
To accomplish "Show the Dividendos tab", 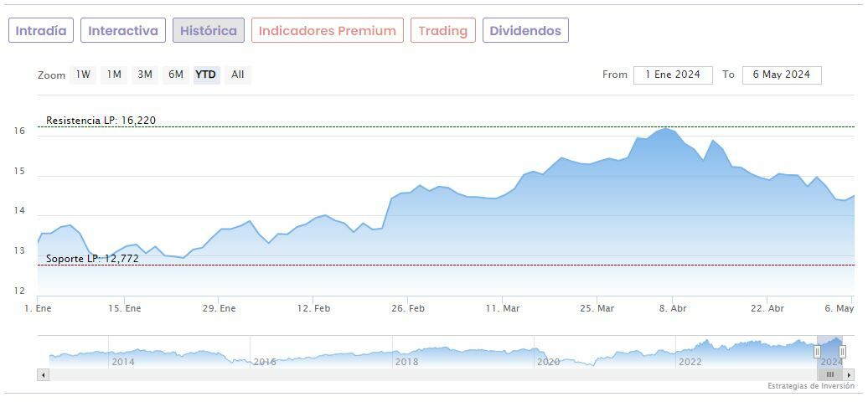I will tap(525, 31).
